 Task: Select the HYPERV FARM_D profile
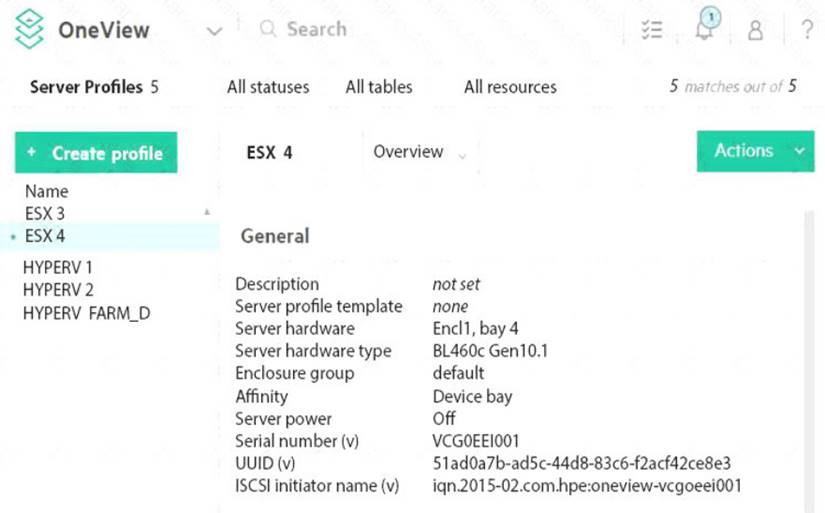(86, 313)
